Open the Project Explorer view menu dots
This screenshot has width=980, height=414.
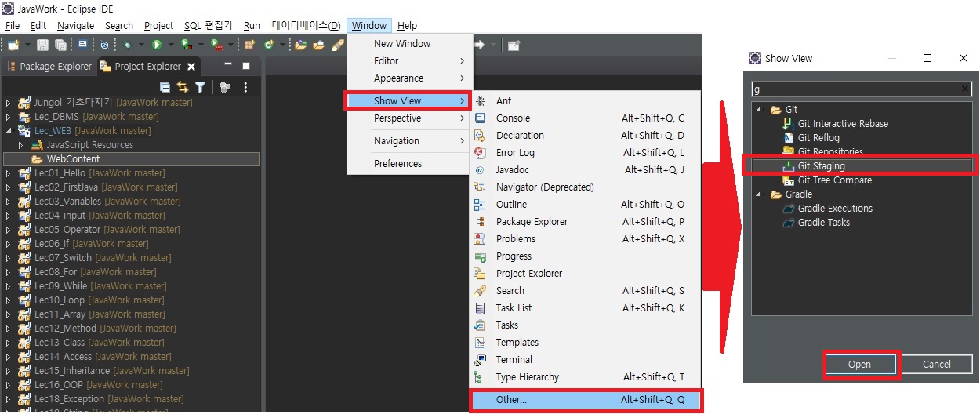click(x=245, y=87)
